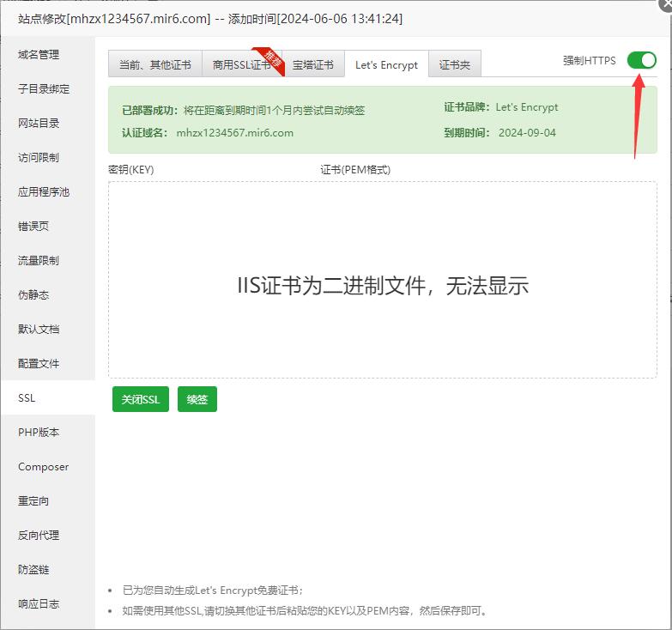This screenshot has width=672, height=630.
Task: Open the 证书夹 tab
Action: point(455,64)
